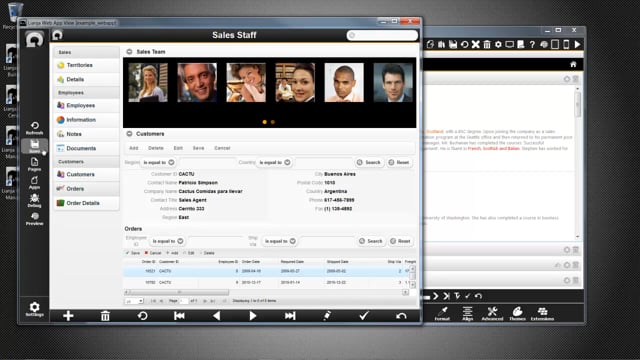The image size is (640, 360).
Task: Click Search in the Orders filter row
Action: click(x=371, y=241)
